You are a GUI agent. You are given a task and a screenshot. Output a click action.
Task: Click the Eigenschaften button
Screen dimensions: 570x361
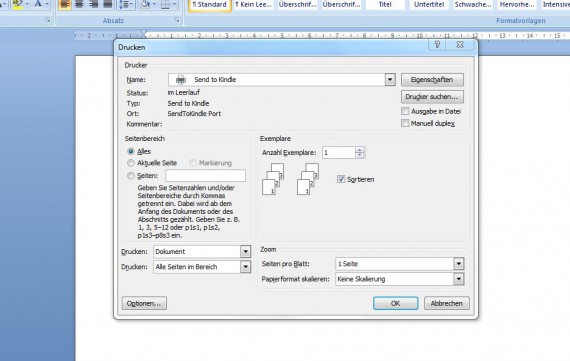[x=432, y=80]
